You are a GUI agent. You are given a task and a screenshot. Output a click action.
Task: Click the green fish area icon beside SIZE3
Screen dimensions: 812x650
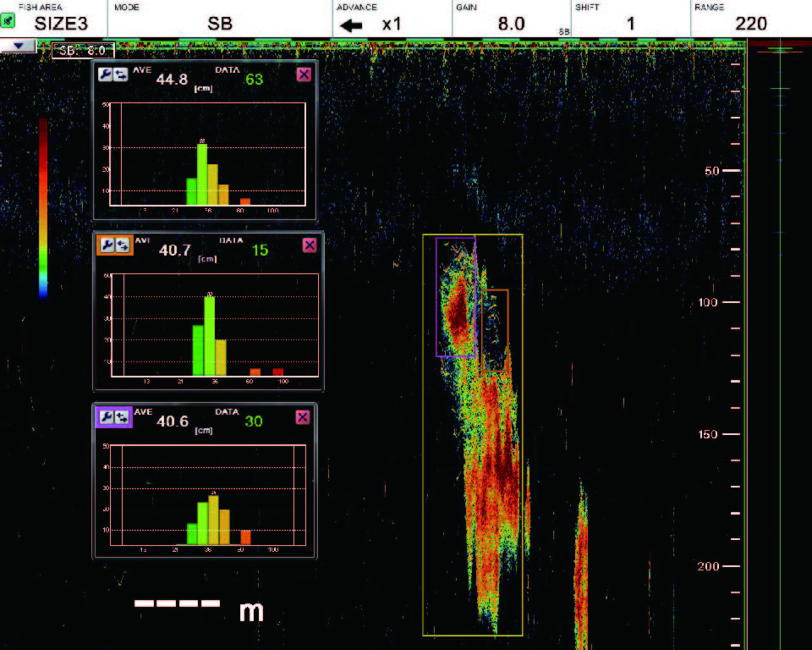(x=8, y=21)
